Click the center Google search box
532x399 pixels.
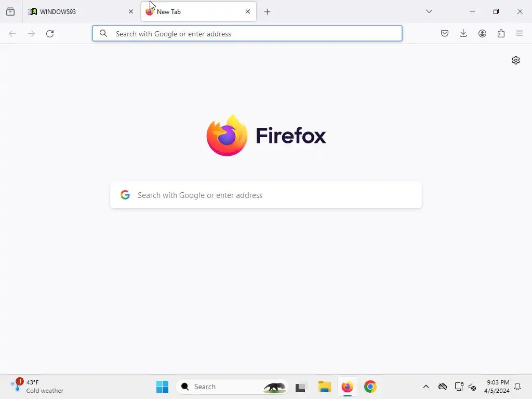266,195
